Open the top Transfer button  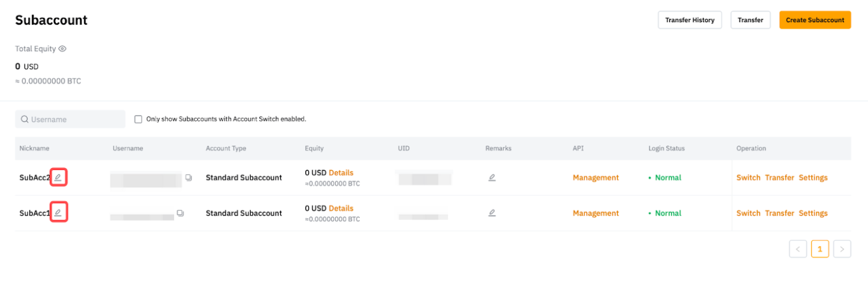[x=750, y=20]
